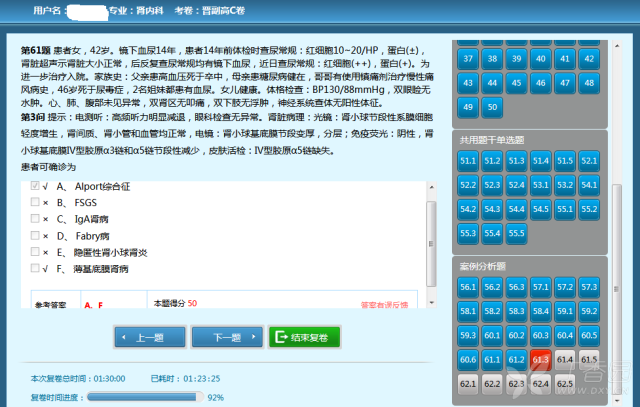The width and height of the screenshot is (640, 407).
Task: Select option F 薄基底膜肾病 checkbox
Action: coord(36,269)
